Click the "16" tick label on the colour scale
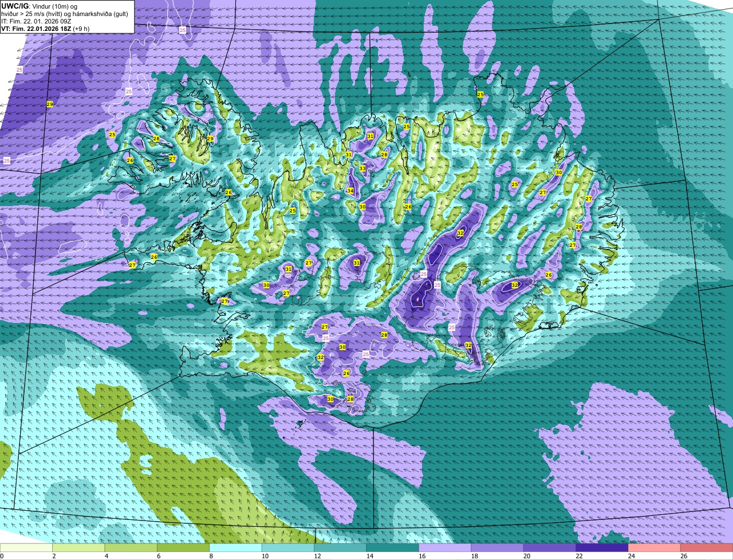733x560 pixels. click(x=421, y=556)
